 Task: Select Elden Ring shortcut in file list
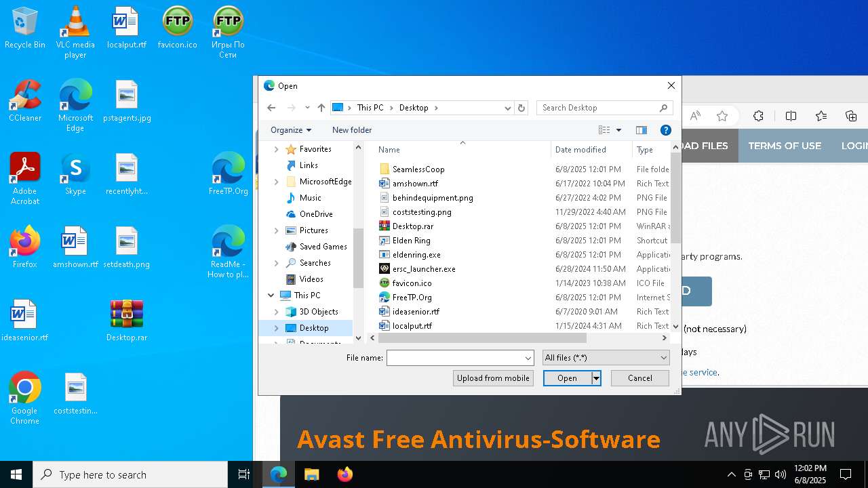(411, 241)
